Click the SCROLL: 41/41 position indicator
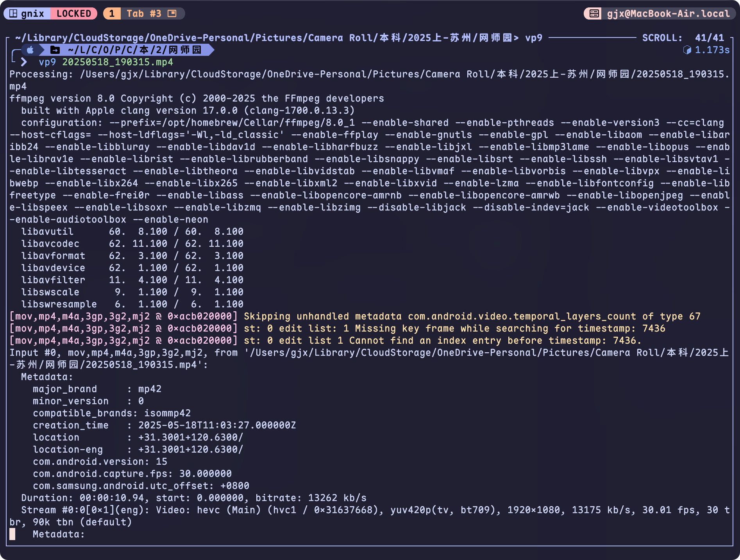 [683, 38]
